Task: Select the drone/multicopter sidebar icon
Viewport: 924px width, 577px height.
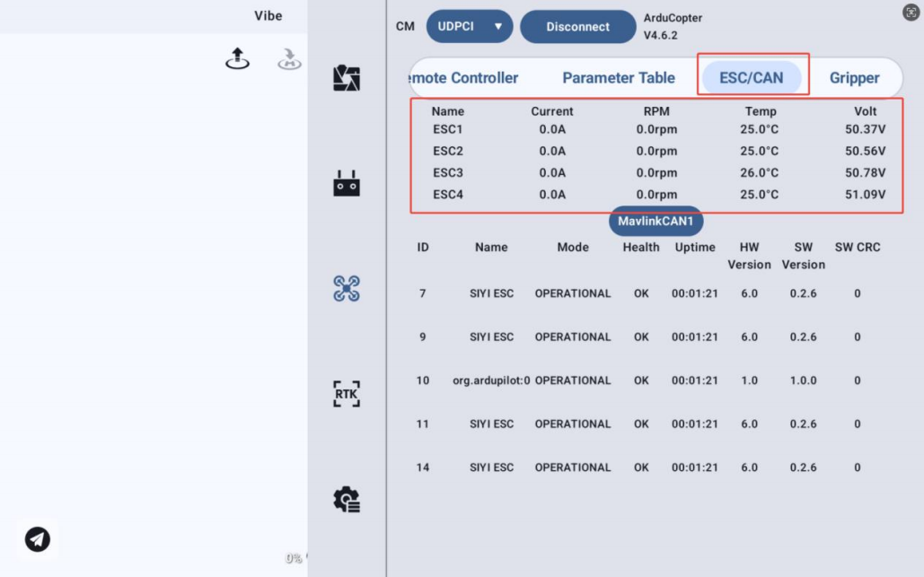Action: pyautogui.click(x=347, y=288)
